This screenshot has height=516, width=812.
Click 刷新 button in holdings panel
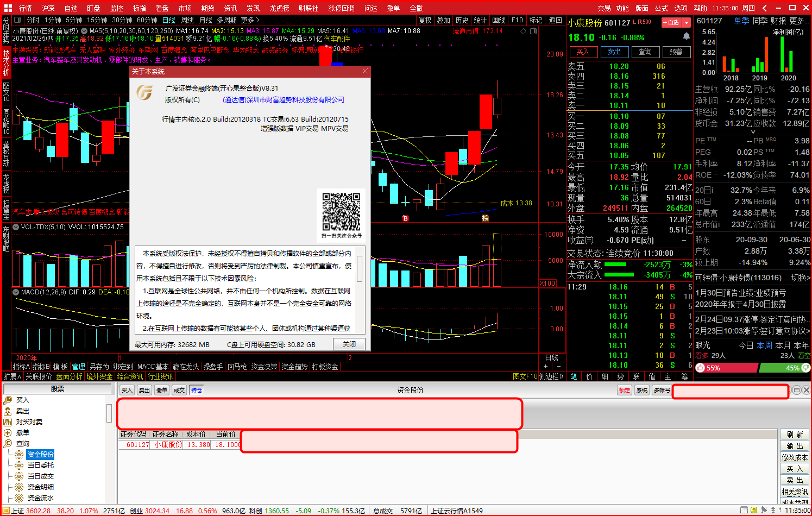tap(795, 435)
